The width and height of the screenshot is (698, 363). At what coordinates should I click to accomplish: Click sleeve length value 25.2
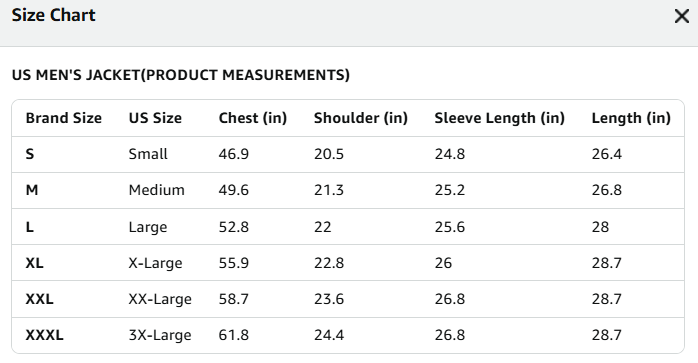[x=450, y=190]
